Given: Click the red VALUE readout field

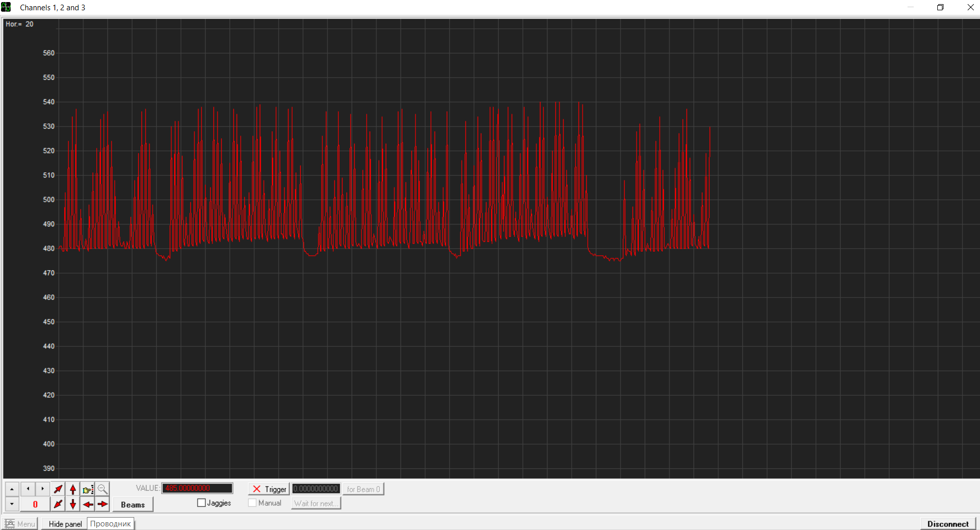Looking at the screenshot, I should [x=197, y=488].
